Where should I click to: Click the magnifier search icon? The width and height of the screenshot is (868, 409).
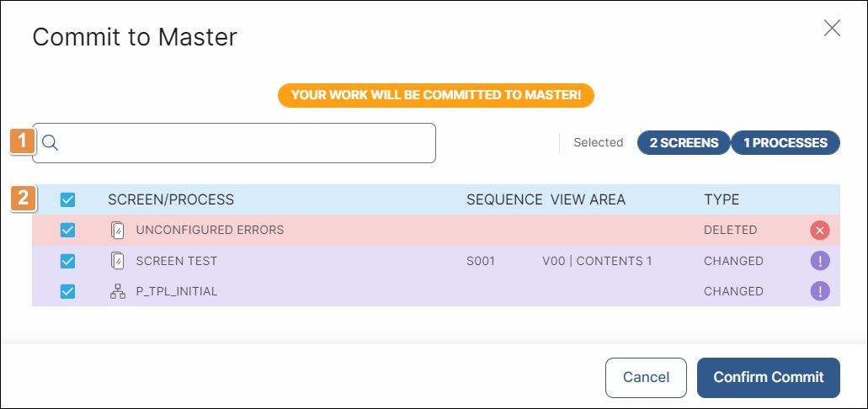point(50,143)
